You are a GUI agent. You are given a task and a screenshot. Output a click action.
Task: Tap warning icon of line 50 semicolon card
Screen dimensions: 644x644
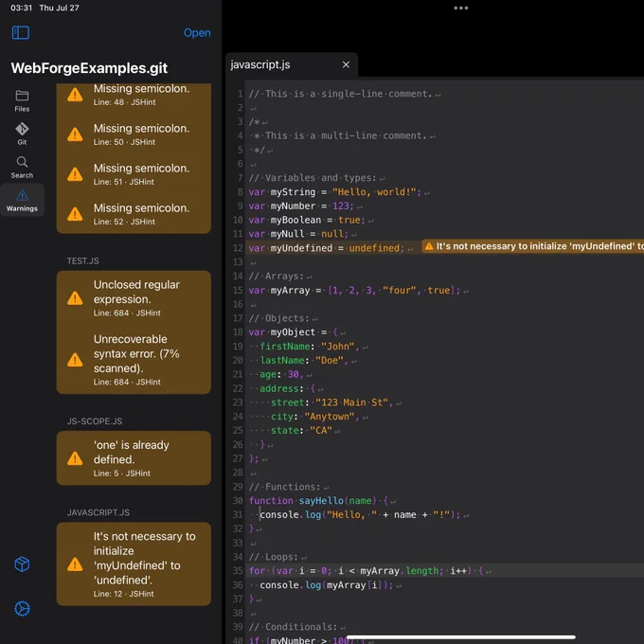coord(75,134)
